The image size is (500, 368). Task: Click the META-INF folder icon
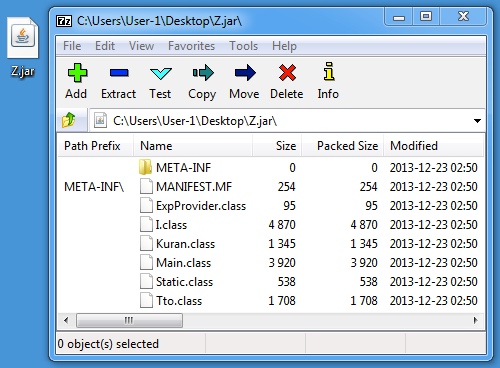tap(145, 167)
